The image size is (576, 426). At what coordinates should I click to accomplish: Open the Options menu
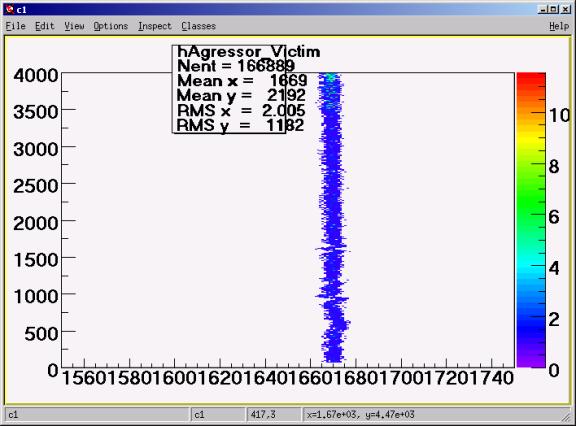111,26
